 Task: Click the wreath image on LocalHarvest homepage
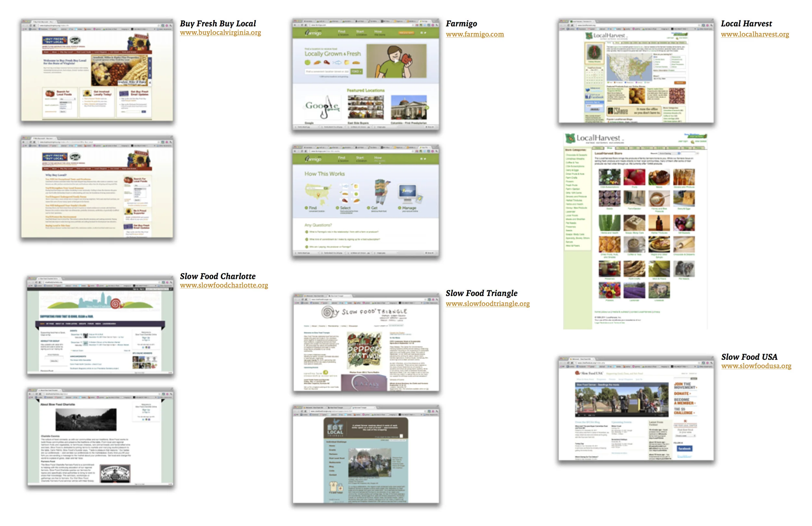click(594, 52)
